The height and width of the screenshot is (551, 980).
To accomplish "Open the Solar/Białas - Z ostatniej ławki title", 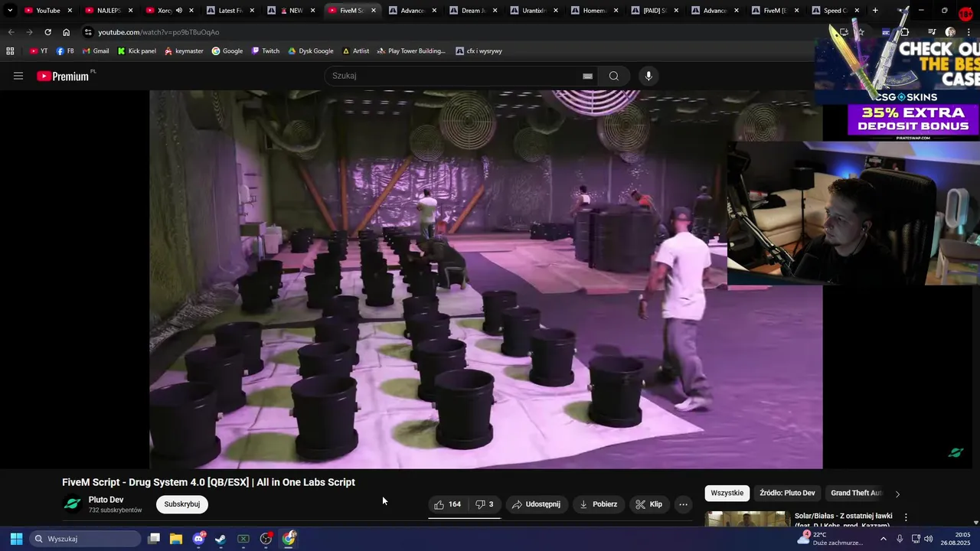I will 843,516.
